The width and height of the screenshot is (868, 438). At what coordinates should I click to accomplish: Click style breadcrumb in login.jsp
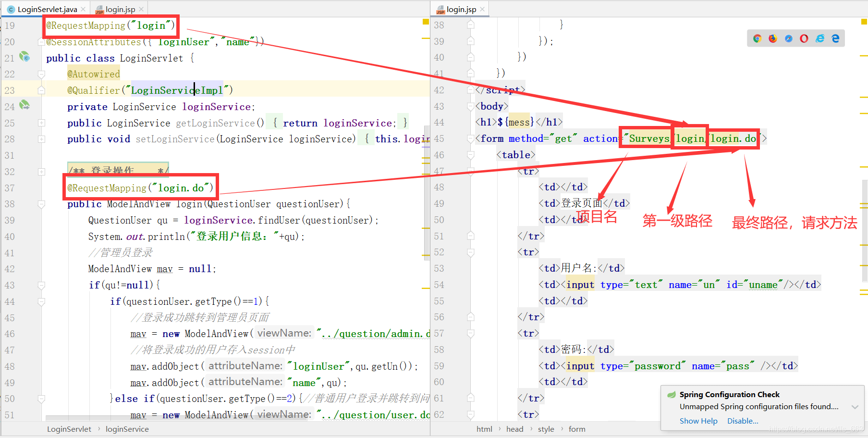(546, 429)
